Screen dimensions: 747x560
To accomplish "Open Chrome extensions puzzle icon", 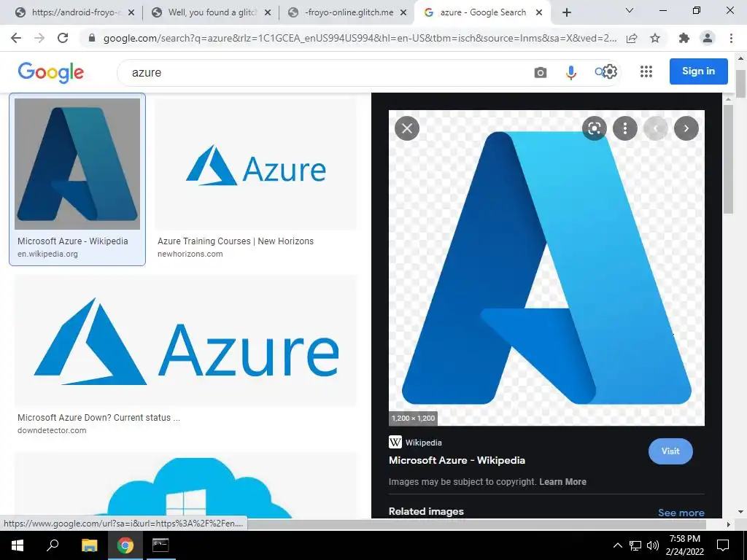I will coord(684,38).
